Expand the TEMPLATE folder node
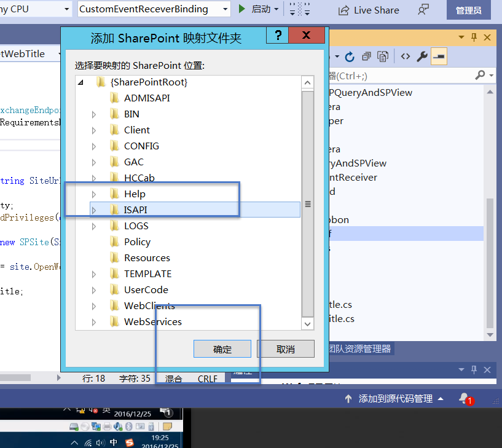Image resolution: width=502 pixels, height=448 pixels. tap(94, 275)
